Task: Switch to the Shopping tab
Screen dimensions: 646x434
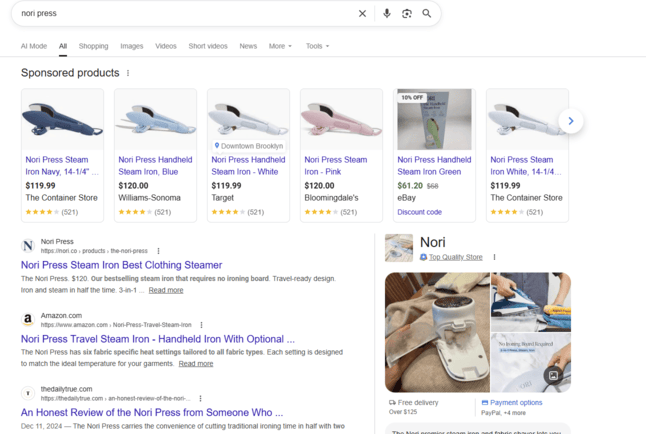Action: click(94, 46)
